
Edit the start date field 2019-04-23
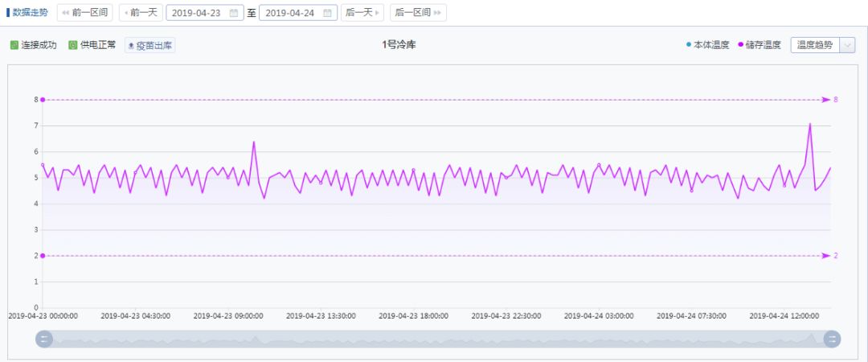click(205, 13)
